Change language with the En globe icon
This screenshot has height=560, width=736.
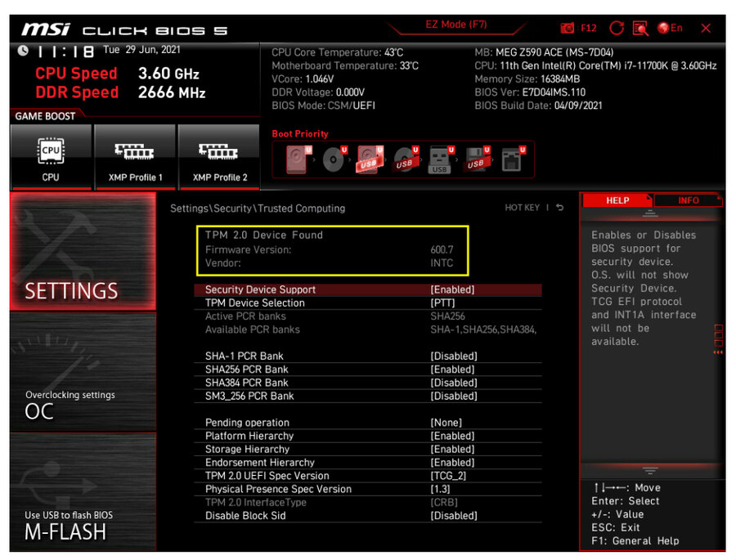point(670,28)
